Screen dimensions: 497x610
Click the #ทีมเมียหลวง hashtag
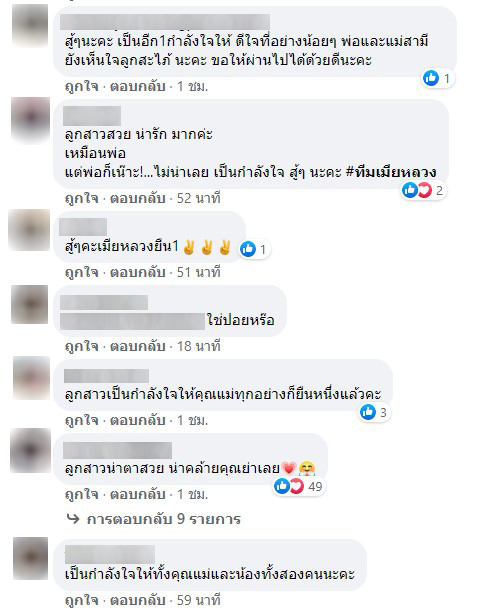click(391, 172)
